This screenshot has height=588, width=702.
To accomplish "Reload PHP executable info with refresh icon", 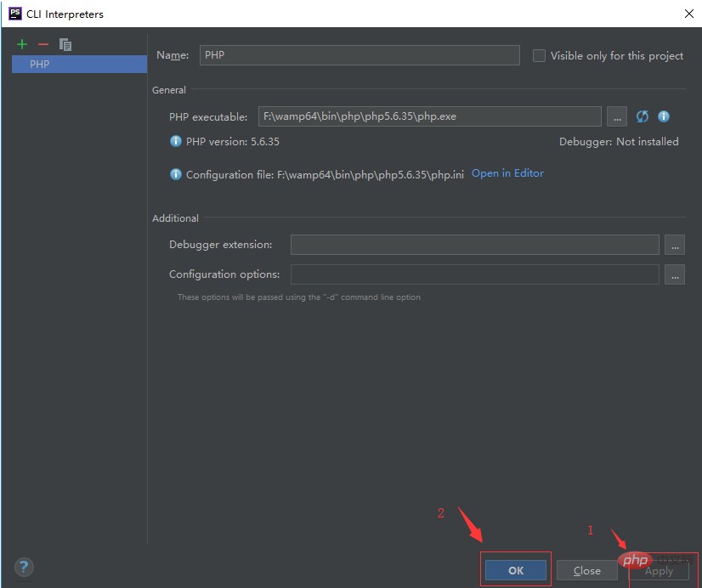I will point(643,116).
